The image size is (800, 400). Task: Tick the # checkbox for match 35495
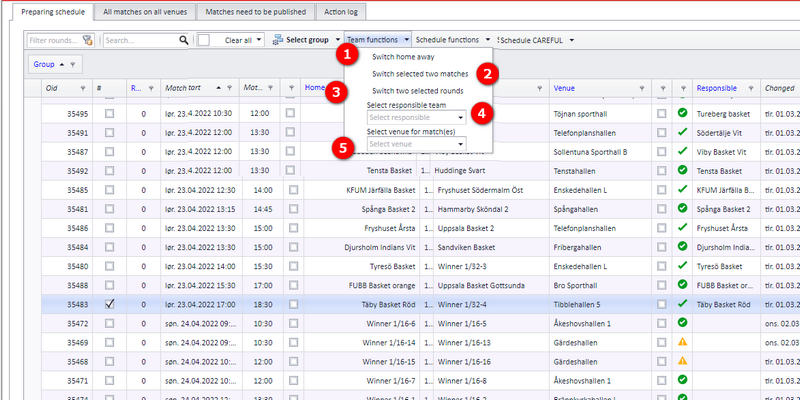point(109,114)
